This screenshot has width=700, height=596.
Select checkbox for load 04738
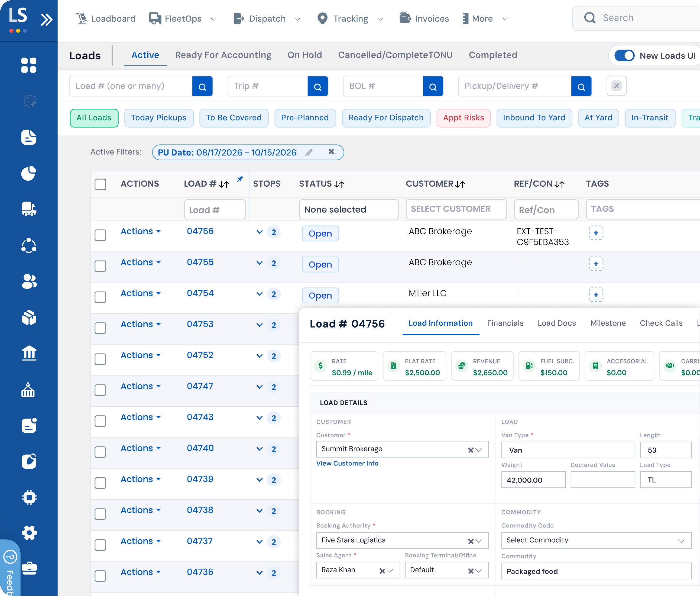point(100,514)
